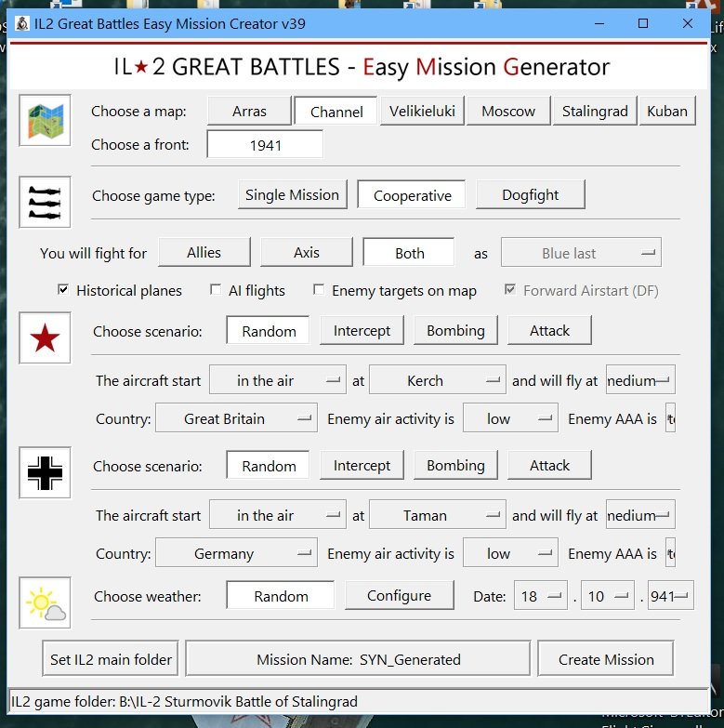Click the app icon in the title bar
This screenshot has height=728, width=724.
[22, 23]
